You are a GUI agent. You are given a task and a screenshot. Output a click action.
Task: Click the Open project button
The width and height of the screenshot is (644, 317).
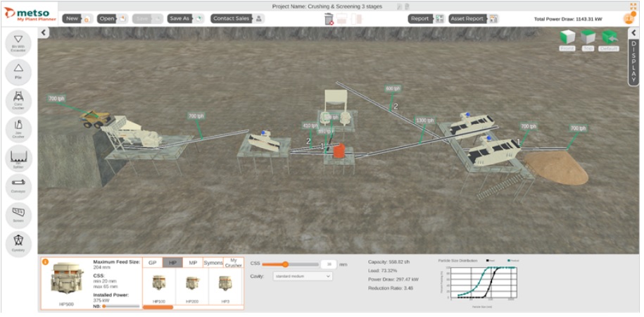click(x=113, y=18)
